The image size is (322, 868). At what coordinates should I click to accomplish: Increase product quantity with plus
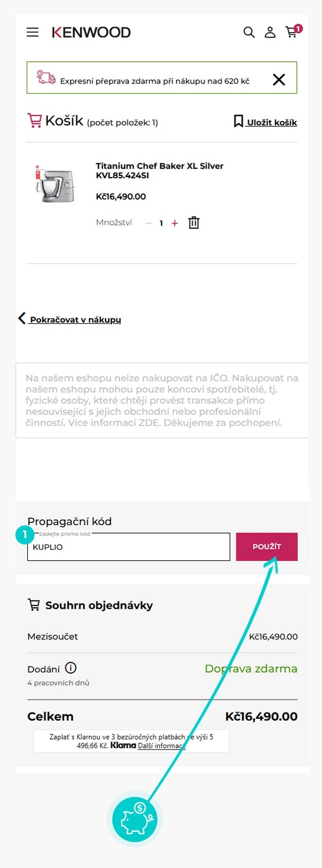coord(175,223)
